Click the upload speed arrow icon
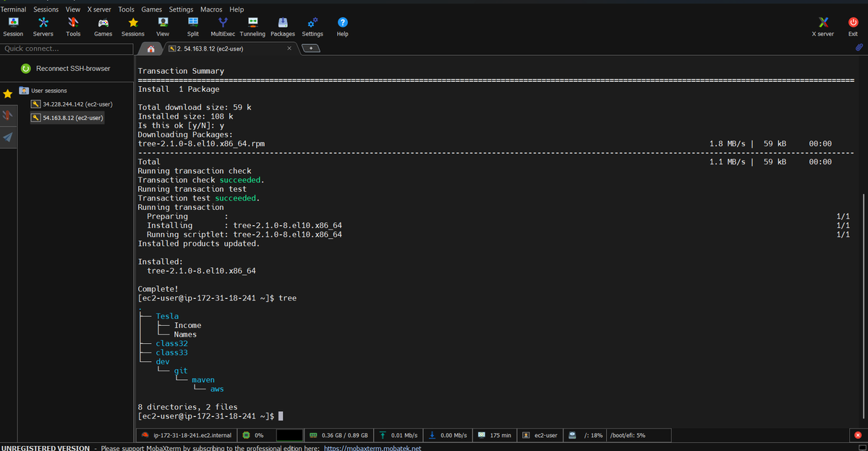This screenshot has height=451, width=868. point(382,435)
